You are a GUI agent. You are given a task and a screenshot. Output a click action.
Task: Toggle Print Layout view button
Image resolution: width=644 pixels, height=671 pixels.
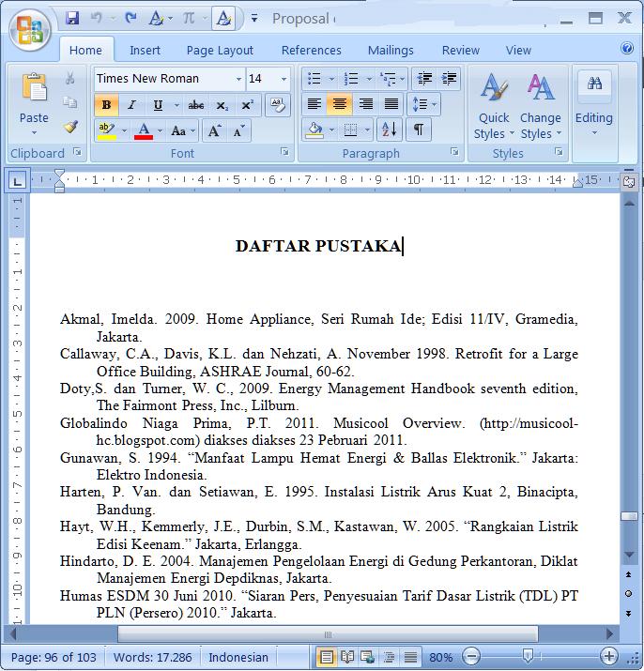coord(327,656)
